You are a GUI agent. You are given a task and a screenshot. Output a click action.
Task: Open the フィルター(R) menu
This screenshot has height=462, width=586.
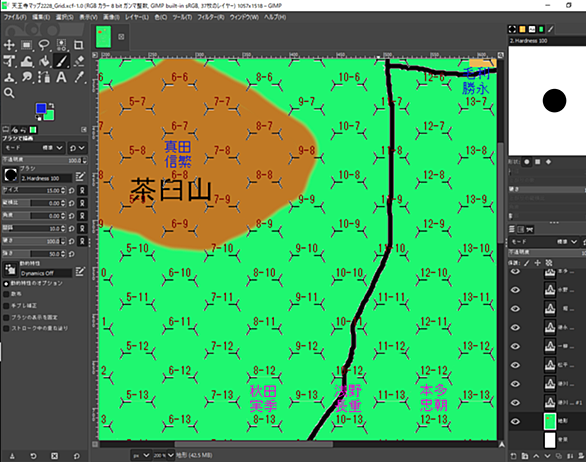click(x=211, y=17)
